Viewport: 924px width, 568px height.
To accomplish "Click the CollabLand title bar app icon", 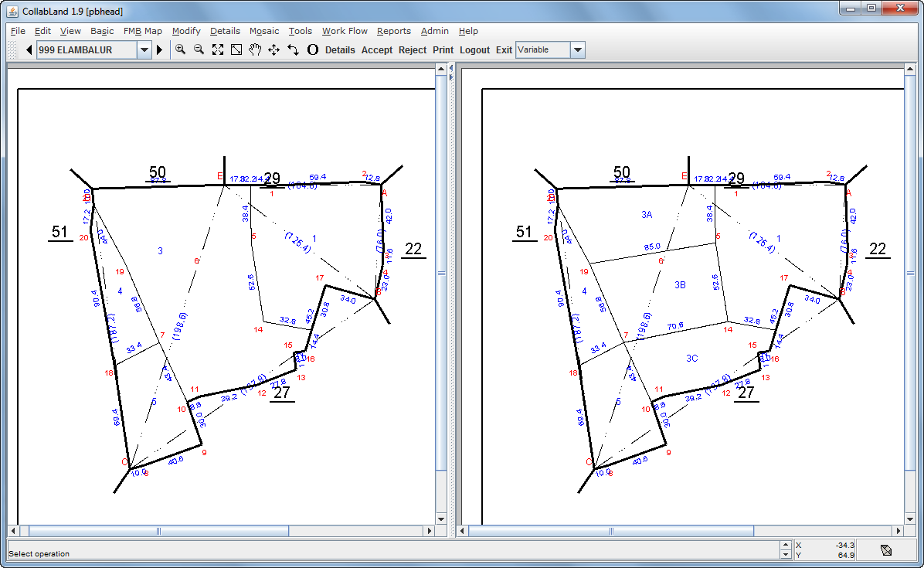I will pos(12,11).
